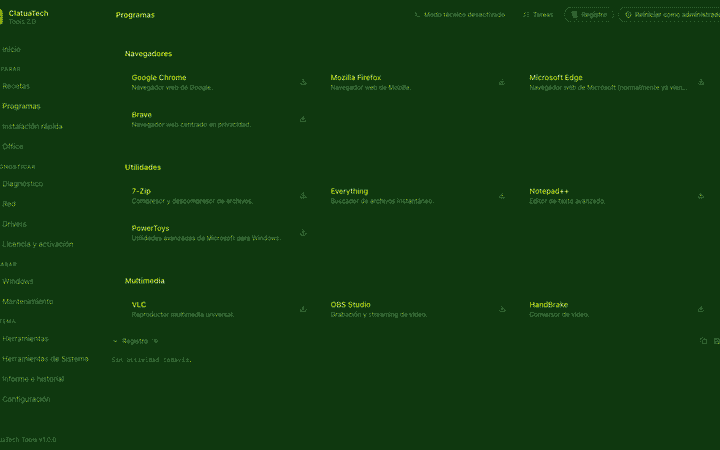Open the Office section
Screen dimensions: 720x450
click(x=12, y=146)
